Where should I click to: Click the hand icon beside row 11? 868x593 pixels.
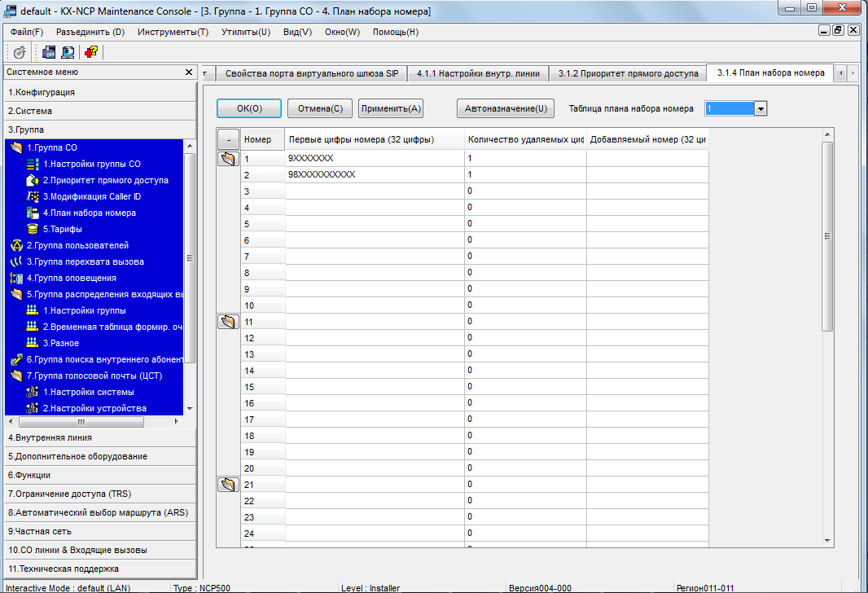click(x=228, y=322)
